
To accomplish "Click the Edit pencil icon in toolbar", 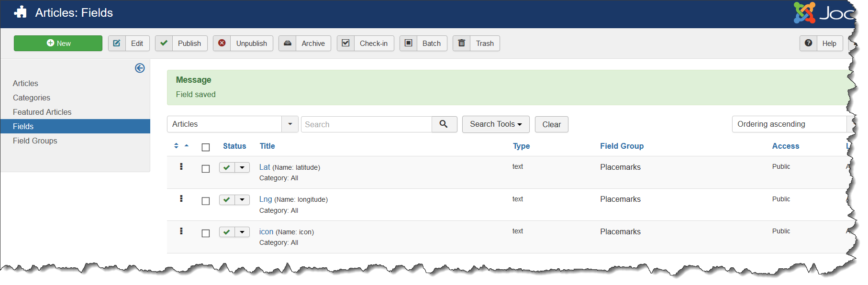I will (117, 44).
